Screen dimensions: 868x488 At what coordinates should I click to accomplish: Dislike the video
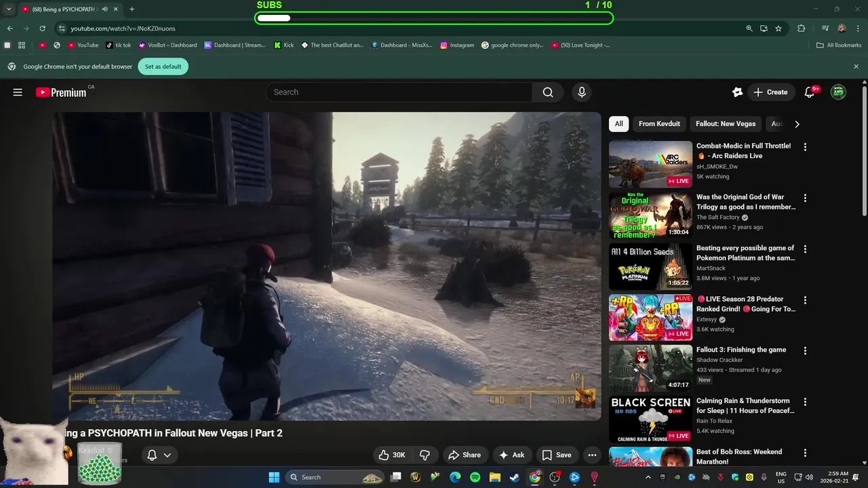point(425,455)
